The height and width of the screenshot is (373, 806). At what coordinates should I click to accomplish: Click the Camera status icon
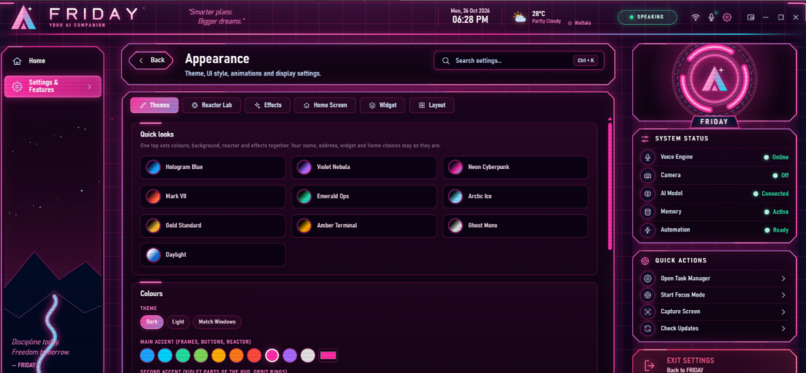point(647,175)
